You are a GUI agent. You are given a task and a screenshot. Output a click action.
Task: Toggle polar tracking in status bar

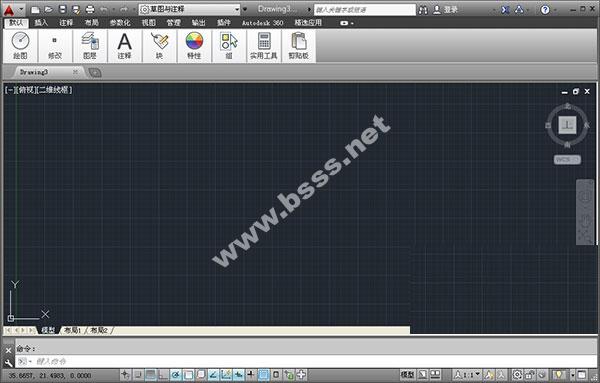(x=176, y=375)
